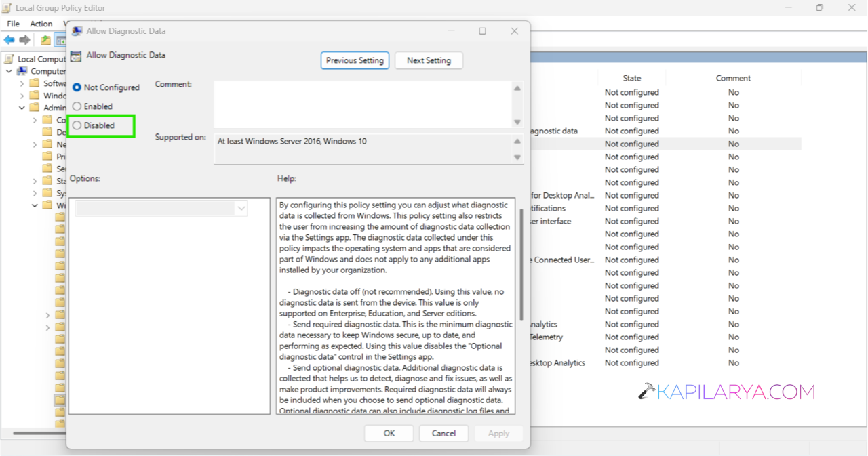
Task: Expand the truncated 'Co' folder node
Action: point(35,120)
